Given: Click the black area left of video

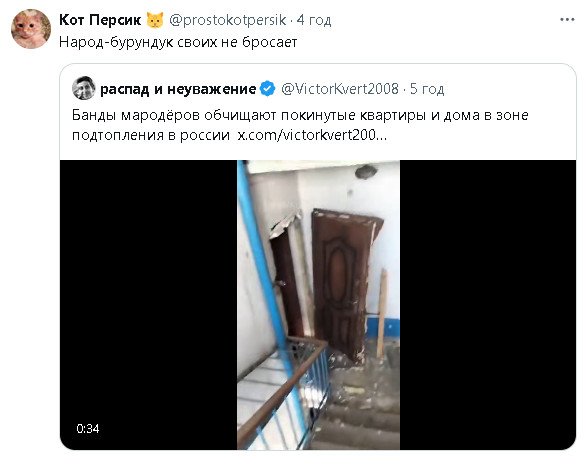Looking at the screenshot, I should click(148, 304).
